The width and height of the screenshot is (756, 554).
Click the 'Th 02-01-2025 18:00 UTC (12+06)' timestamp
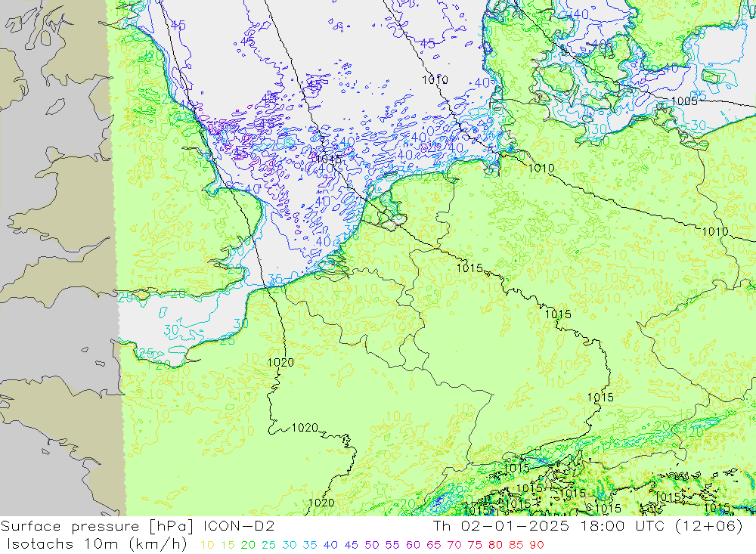[587, 526]
